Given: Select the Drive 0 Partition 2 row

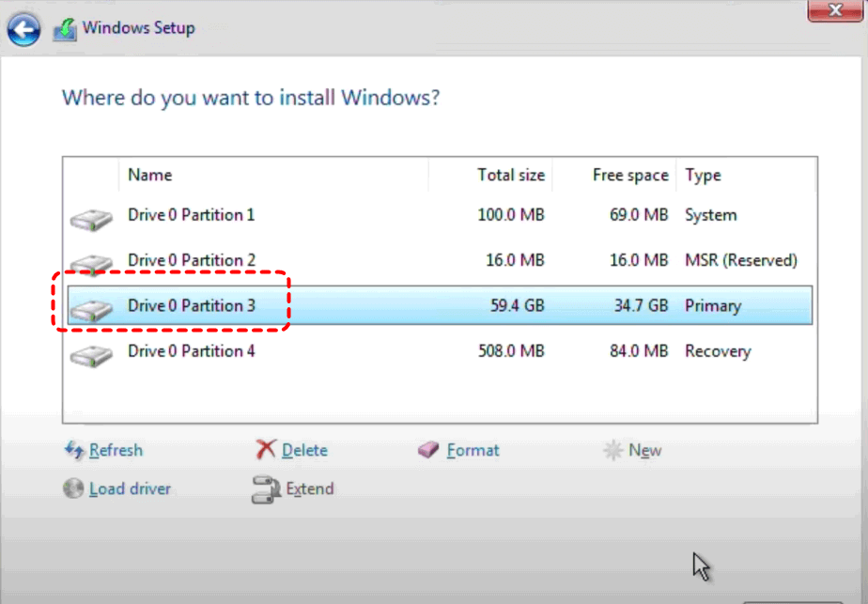Looking at the screenshot, I should pyautogui.click(x=440, y=260).
